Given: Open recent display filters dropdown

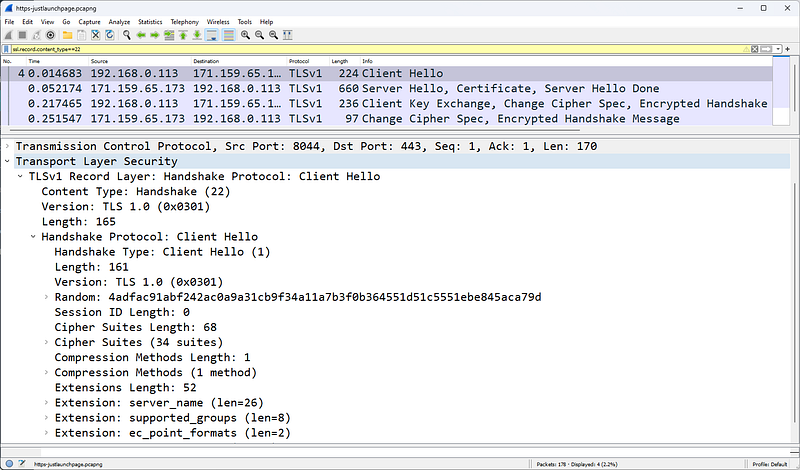Looking at the screenshot, I should click(x=778, y=49).
